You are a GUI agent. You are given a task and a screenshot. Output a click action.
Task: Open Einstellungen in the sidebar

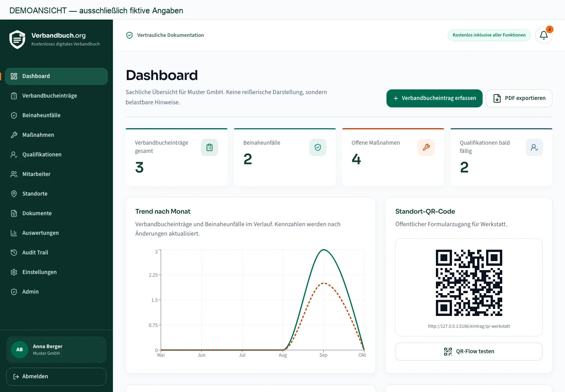[x=56, y=272]
